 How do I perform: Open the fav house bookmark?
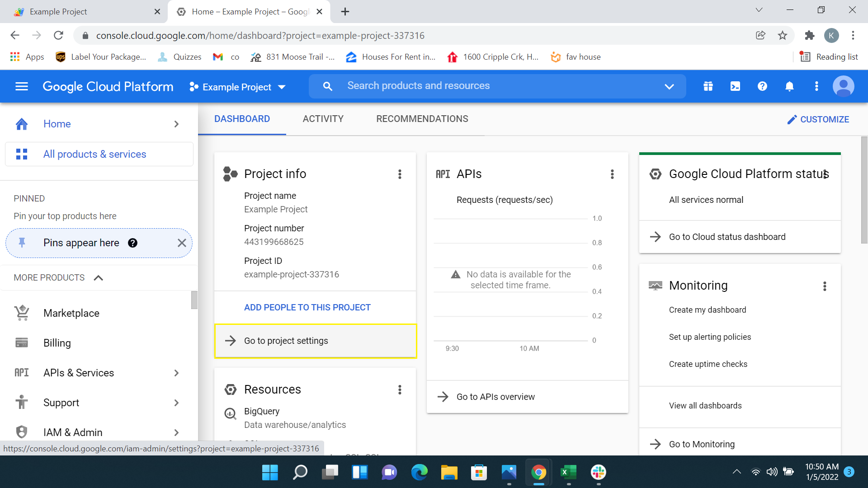(x=576, y=56)
